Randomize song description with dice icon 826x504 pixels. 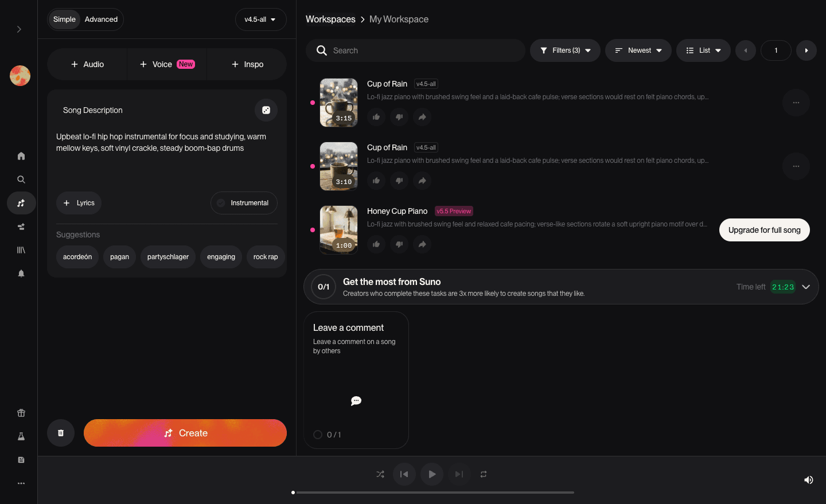pos(266,110)
